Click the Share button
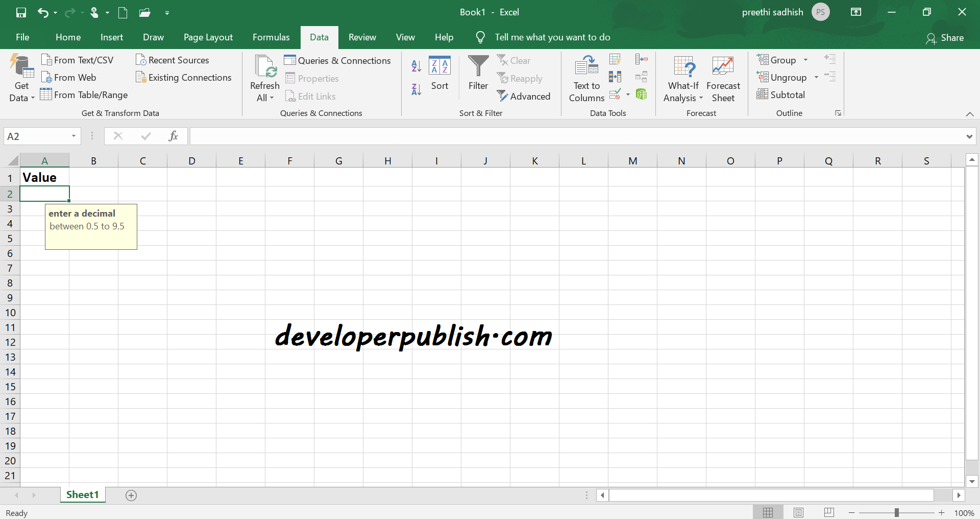 click(x=945, y=38)
